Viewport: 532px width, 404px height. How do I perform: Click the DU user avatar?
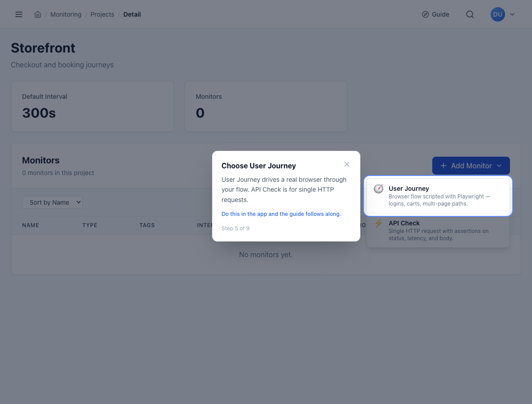[x=498, y=14]
